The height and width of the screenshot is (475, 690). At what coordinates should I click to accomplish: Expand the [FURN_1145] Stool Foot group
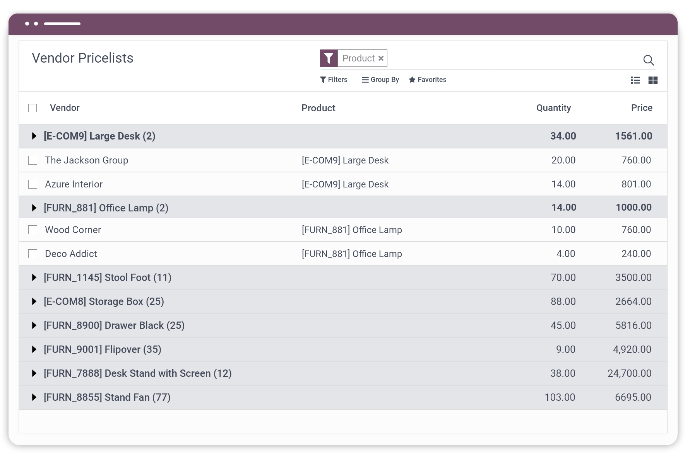34,277
